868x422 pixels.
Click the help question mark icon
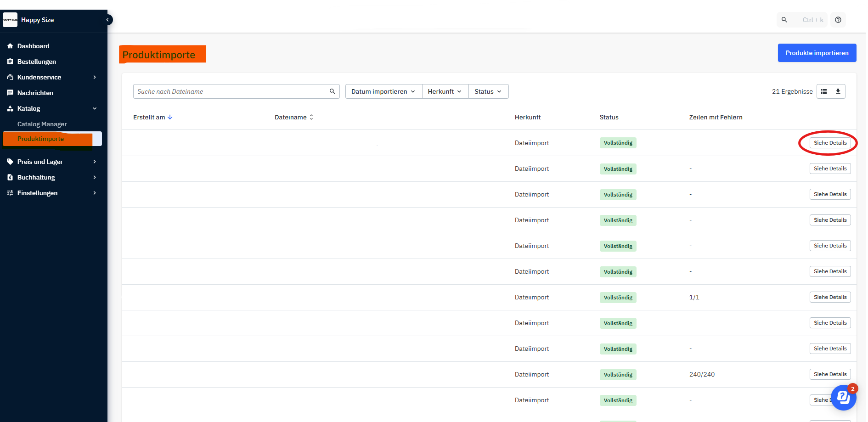838,20
